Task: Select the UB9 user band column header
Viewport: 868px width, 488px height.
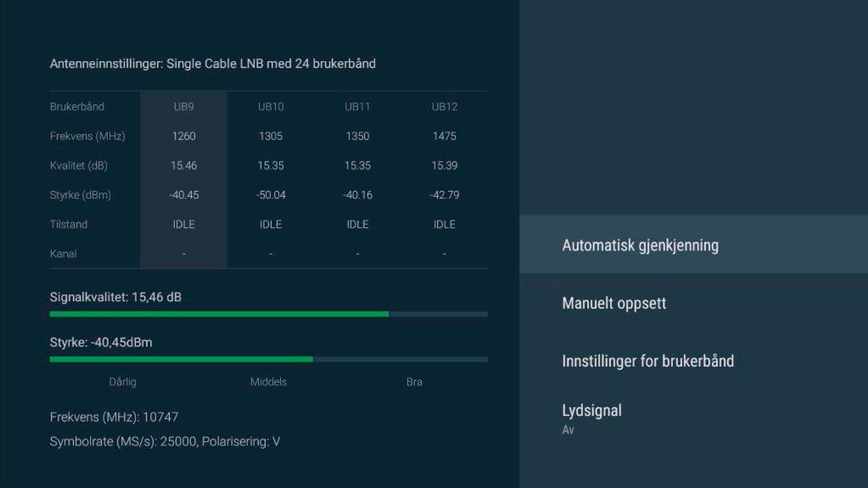Action: 183,107
